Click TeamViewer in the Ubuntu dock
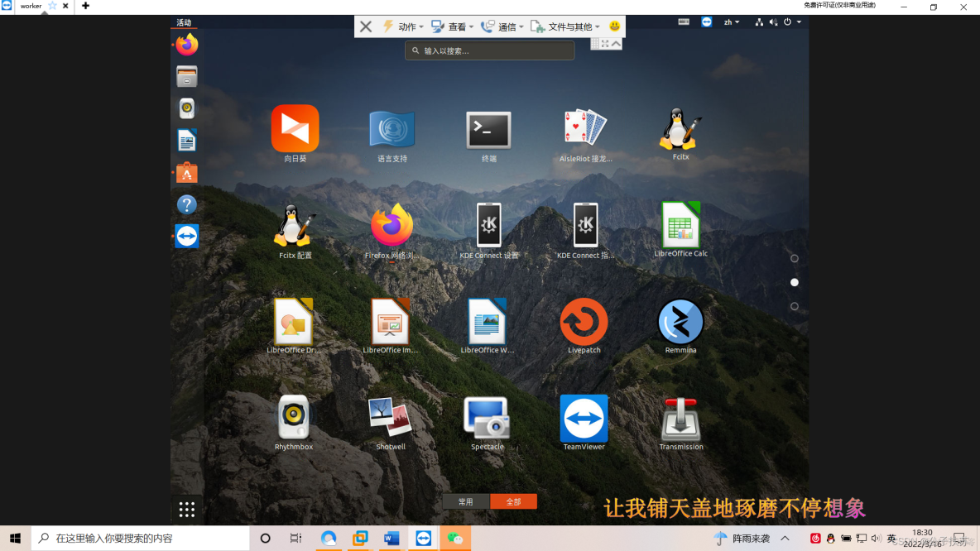This screenshot has height=551, width=980. pyautogui.click(x=186, y=236)
